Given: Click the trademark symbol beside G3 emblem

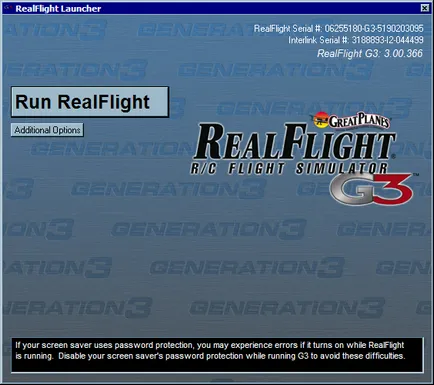Looking at the screenshot, I should [416, 175].
